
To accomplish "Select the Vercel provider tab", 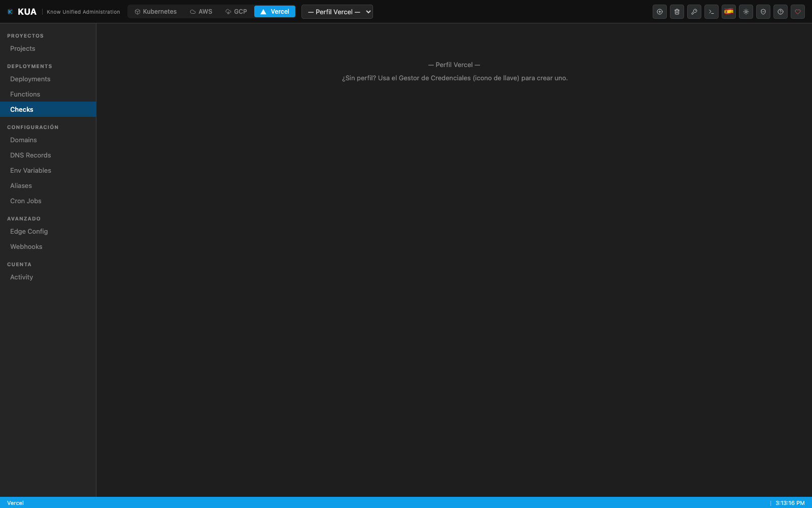I will pyautogui.click(x=275, y=12).
